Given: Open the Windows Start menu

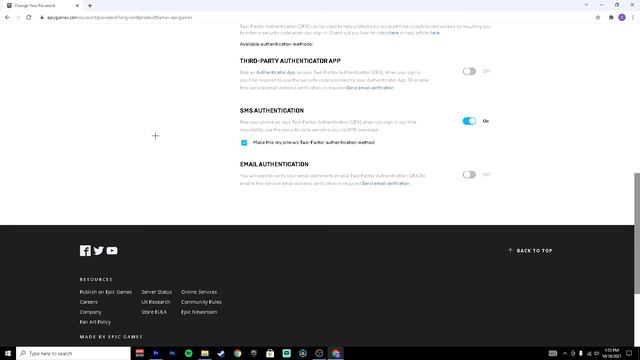Looking at the screenshot, I should [x=8, y=353].
